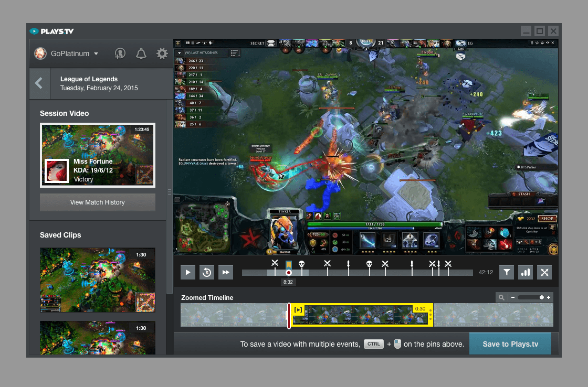This screenshot has height=387, width=588.
Task: Go back with the left chevron arrow
Action: coord(40,83)
